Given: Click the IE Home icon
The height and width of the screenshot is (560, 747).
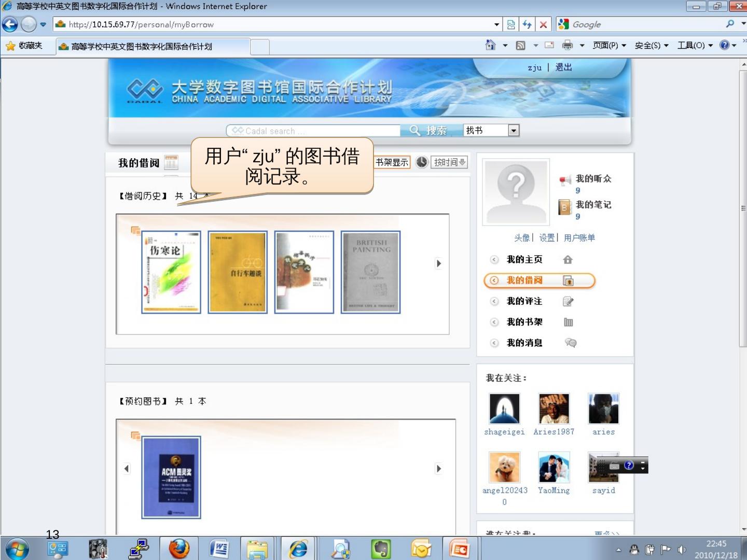Looking at the screenshot, I should 490,45.
